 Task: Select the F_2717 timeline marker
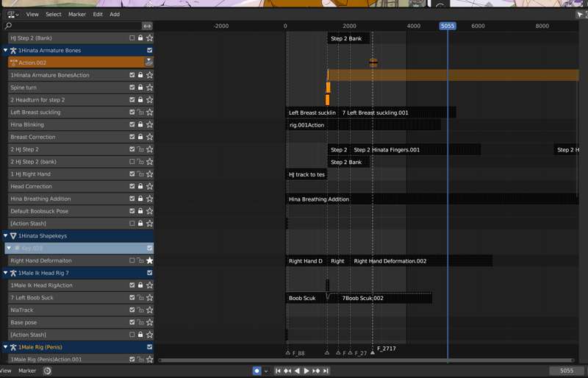coord(373,353)
